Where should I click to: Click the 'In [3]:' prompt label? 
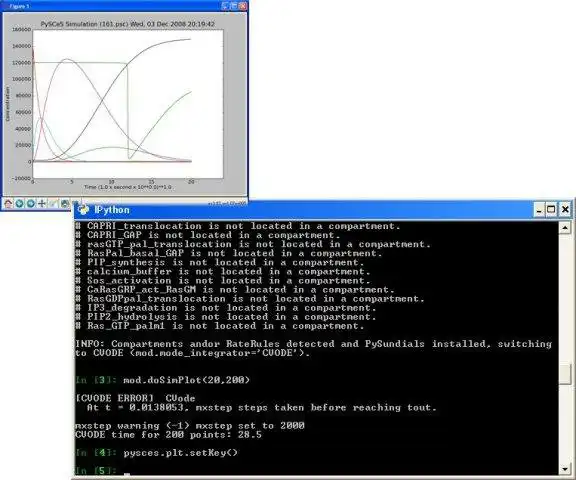pos(96,380)
